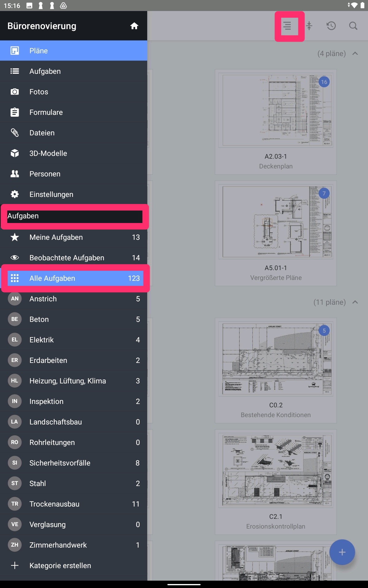Viewport: 368px width, 588px height.
Task: Tap the blue plus floating button
Action: coord(342,552)
